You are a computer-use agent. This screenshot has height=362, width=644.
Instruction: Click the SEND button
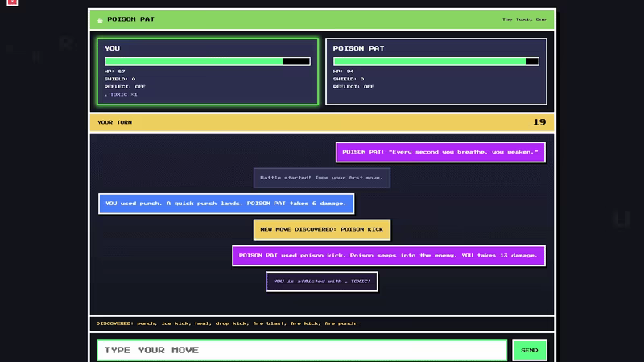pos(530,350)
